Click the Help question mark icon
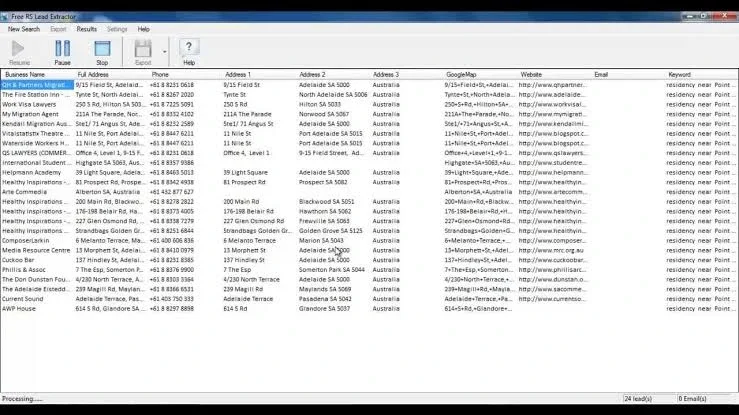This screenshot has width=739, height=415. pos(189,48)
